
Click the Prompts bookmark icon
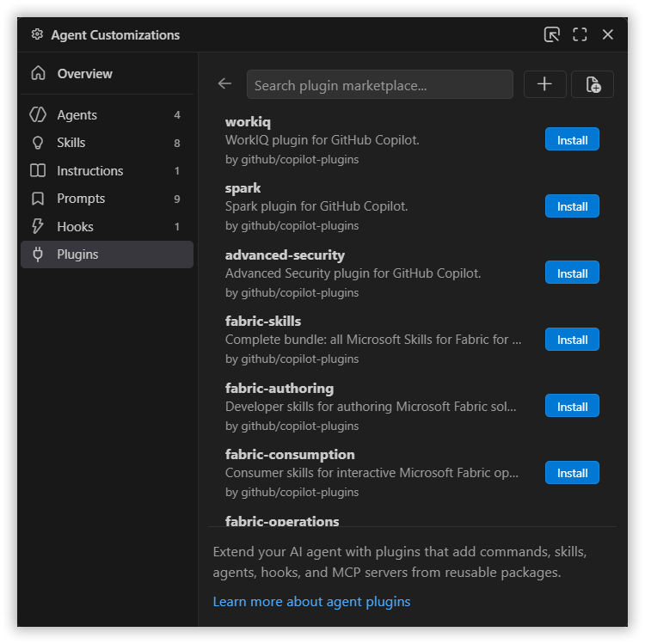pos(38,199)
